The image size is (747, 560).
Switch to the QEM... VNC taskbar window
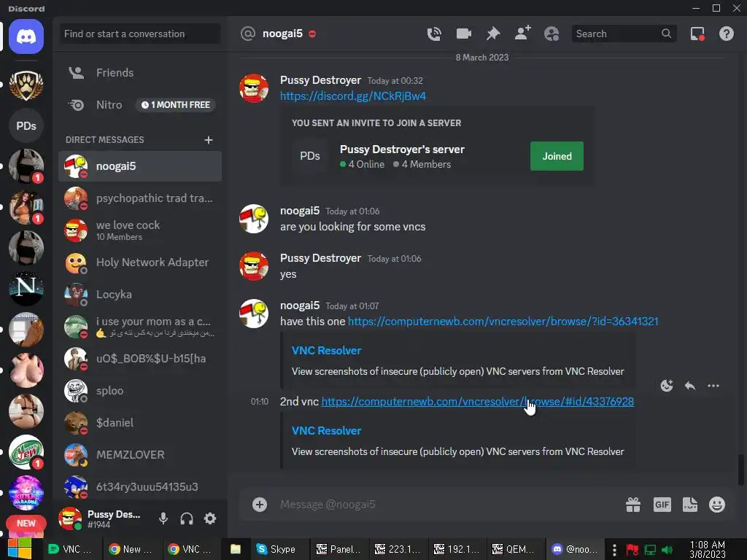tap(514, 549)
